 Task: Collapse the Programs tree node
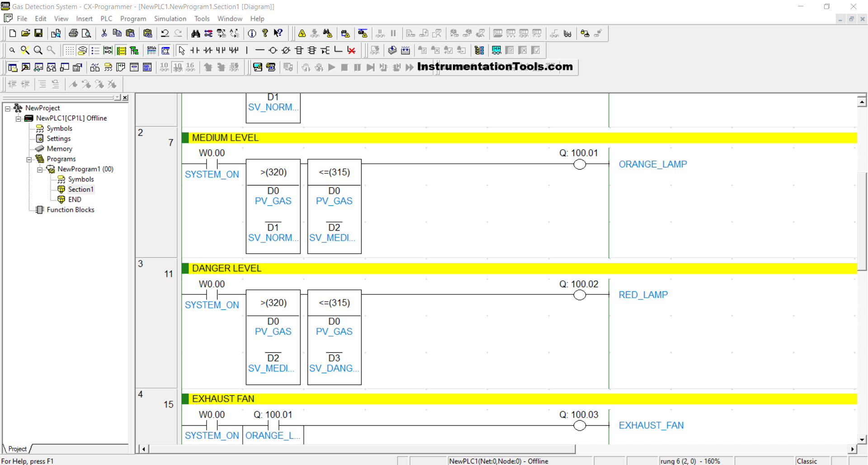click(29, 159)
